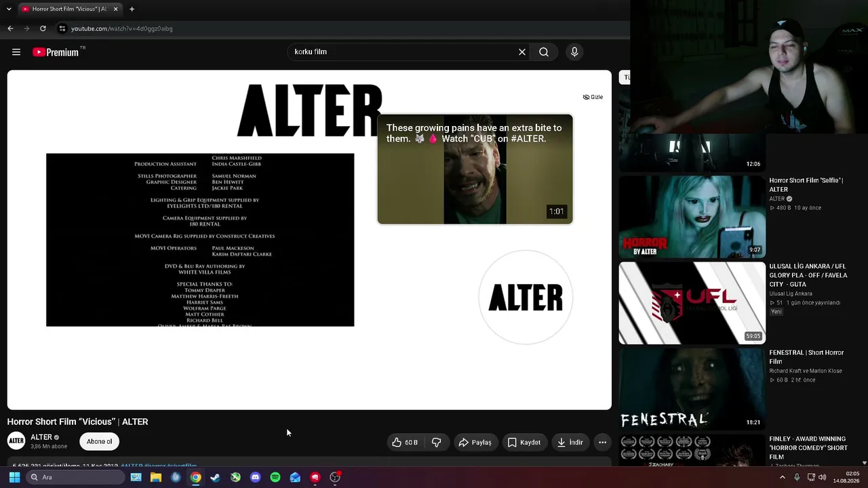Share the video via Paylaş
This screenshot has width=868, height=488.
475,443
